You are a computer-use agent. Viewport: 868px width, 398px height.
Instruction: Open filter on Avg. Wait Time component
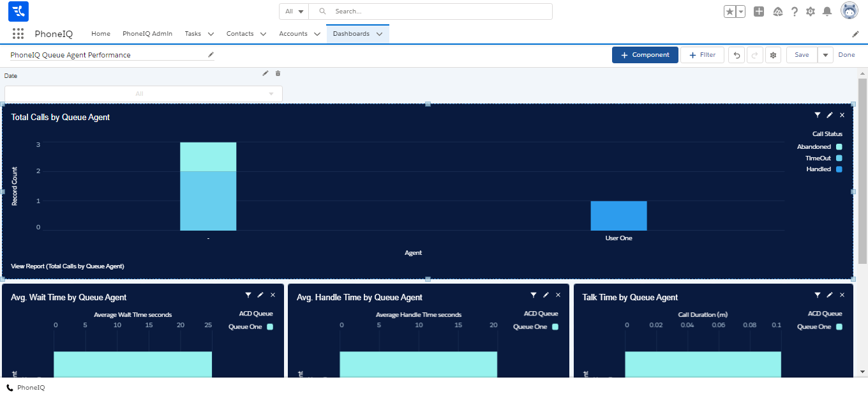coord(248,295)
